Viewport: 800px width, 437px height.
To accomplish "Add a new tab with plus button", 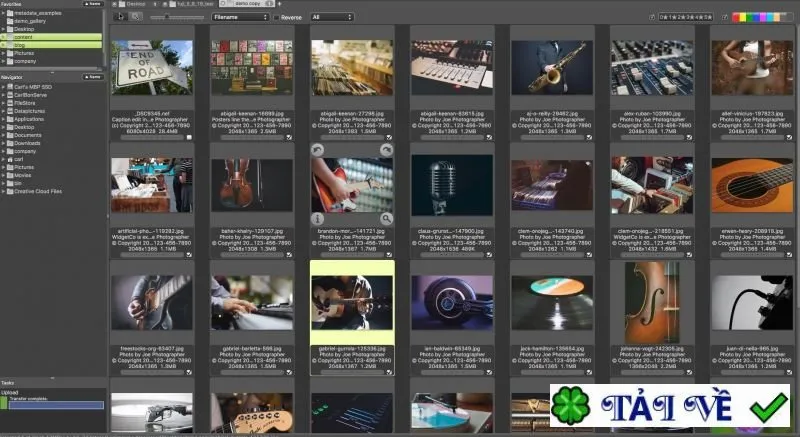I will tap(279, 4).
